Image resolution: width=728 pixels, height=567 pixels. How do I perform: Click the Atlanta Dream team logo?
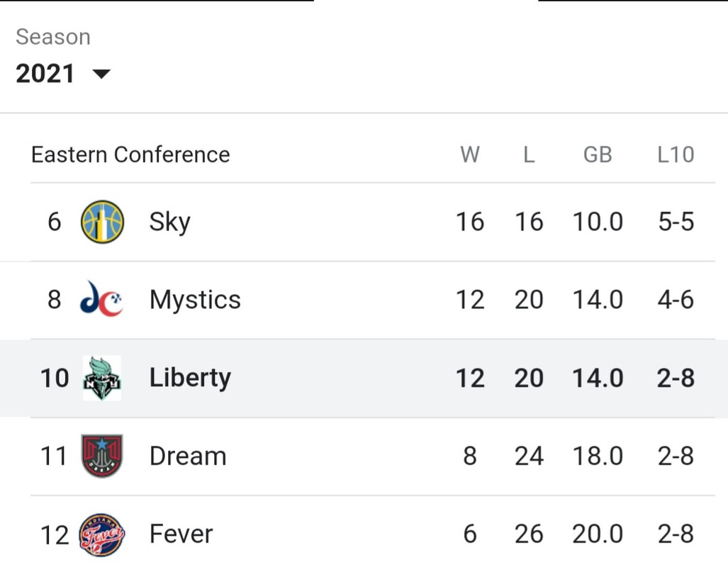101,456
